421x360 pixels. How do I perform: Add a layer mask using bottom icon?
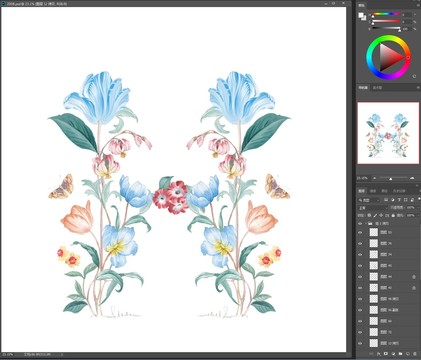pos(386,353)
